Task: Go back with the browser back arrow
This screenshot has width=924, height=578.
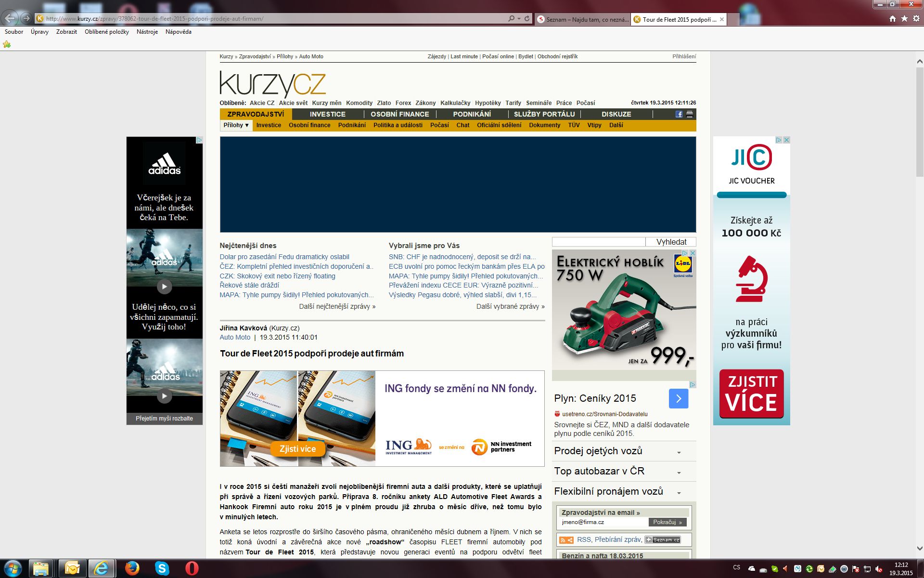Action: [10, 19]
